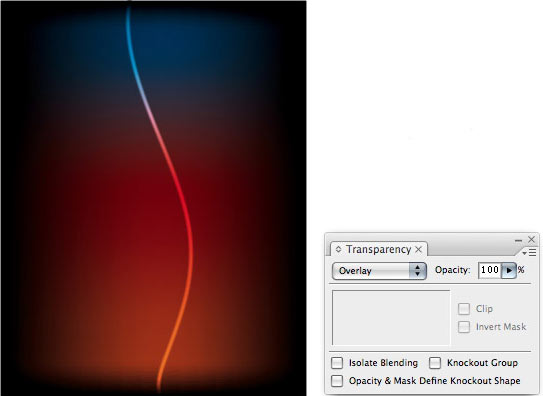This screenshot has width=543, height=396.
Task: Toggle the Isolate Blending checkbox
Action: point(337,363)
